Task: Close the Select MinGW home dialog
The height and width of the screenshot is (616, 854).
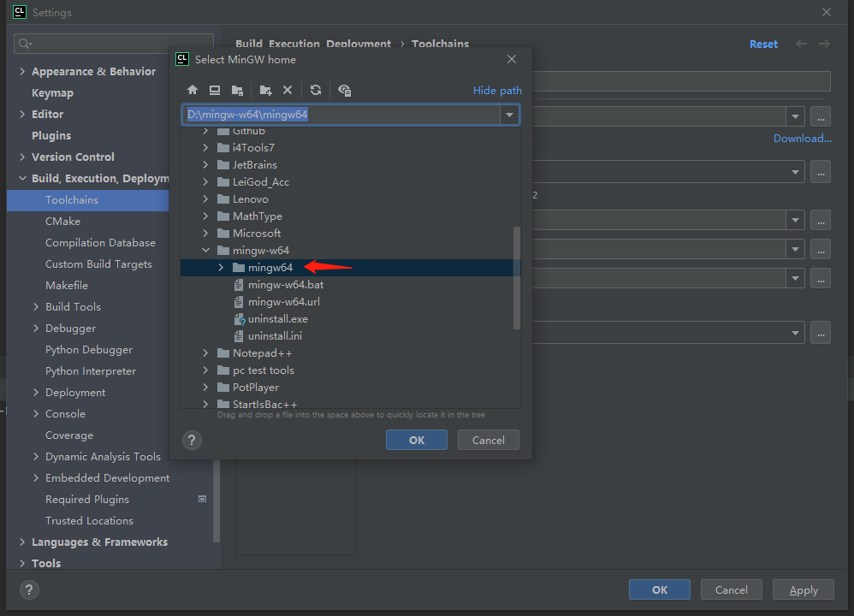Action: pyautogui.click(x=512, y=59)
